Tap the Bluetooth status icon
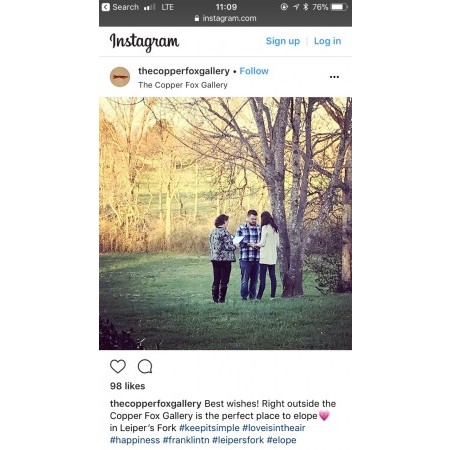This screenshot has height=450, width=450. tap(306, 7)
